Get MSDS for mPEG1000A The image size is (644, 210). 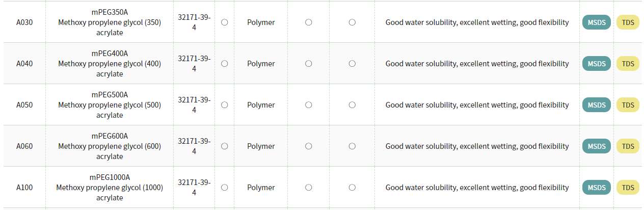click(x=596, y=188)
